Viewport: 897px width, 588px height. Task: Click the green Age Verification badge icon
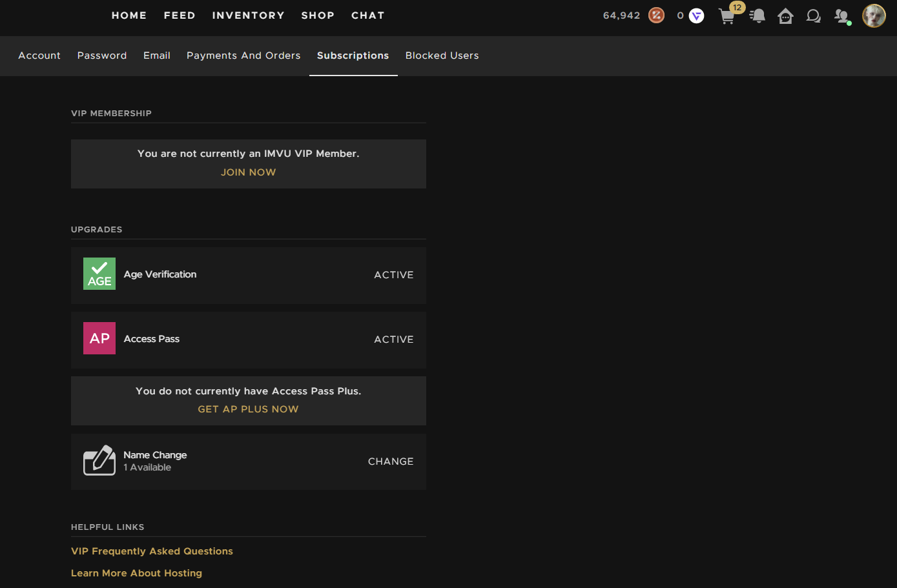click(x=99, y=274)
